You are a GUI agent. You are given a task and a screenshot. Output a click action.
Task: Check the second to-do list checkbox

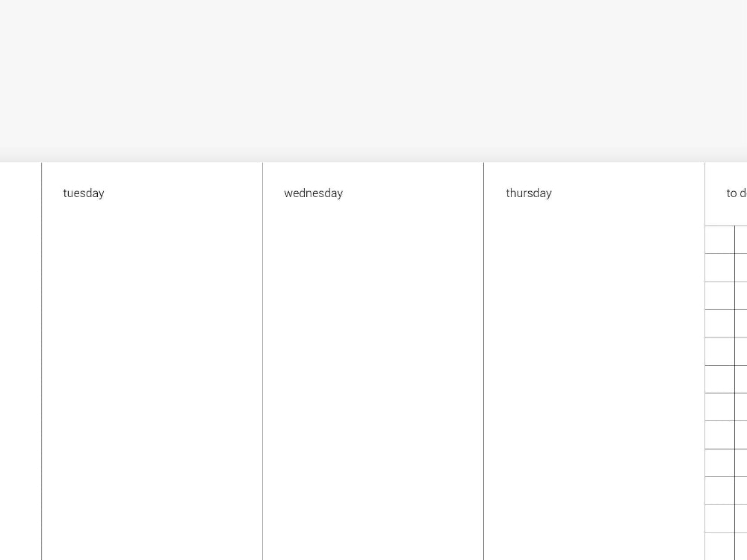(720, 268)
